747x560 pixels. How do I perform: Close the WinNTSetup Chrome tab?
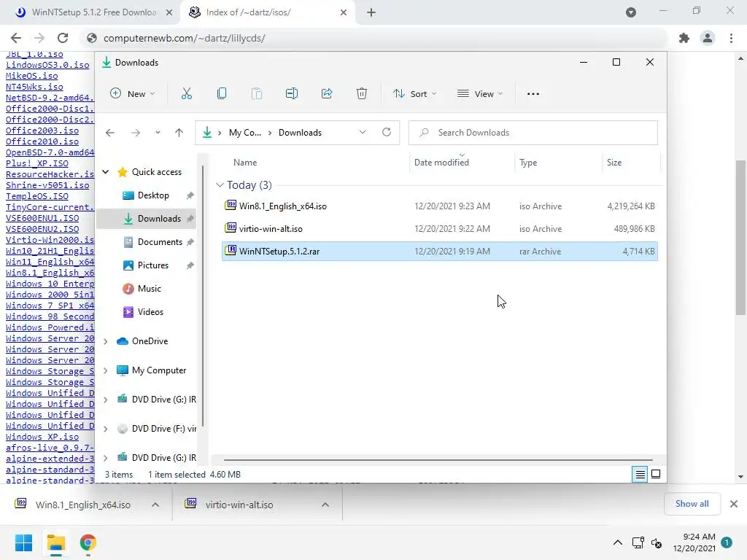tap(169, 12)
